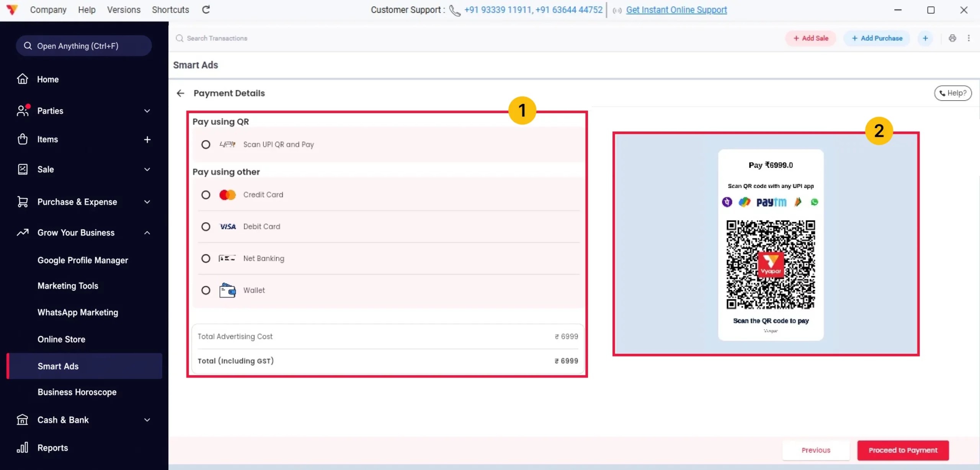
Task: Collapse Grow Your Business chevron
Action: click(x=147, y=233)
